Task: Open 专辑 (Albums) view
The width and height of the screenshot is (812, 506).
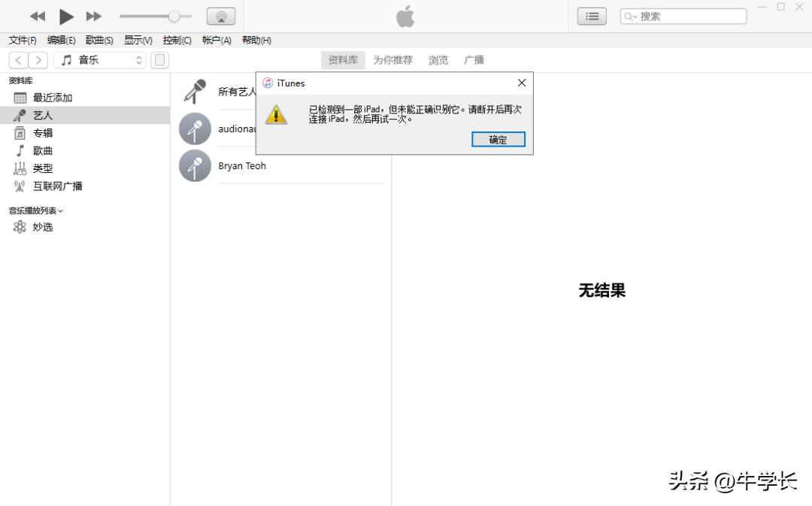Action: (41, 132)
